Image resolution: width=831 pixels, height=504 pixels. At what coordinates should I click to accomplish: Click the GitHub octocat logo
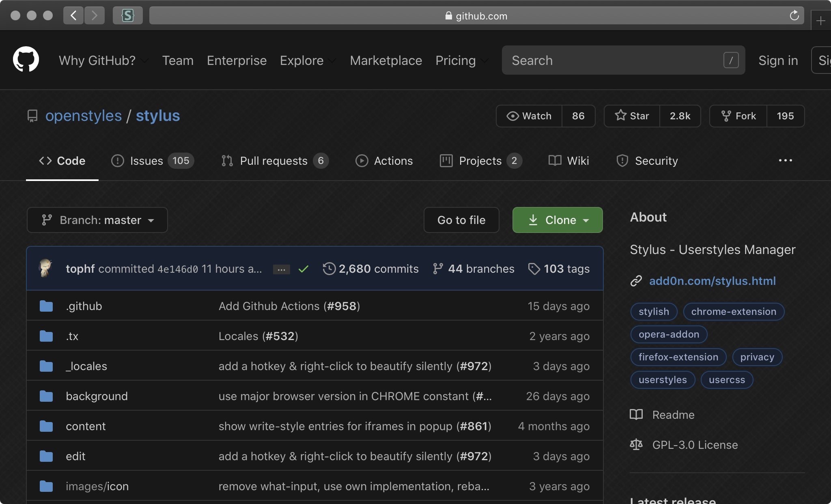tap(26, 60)
